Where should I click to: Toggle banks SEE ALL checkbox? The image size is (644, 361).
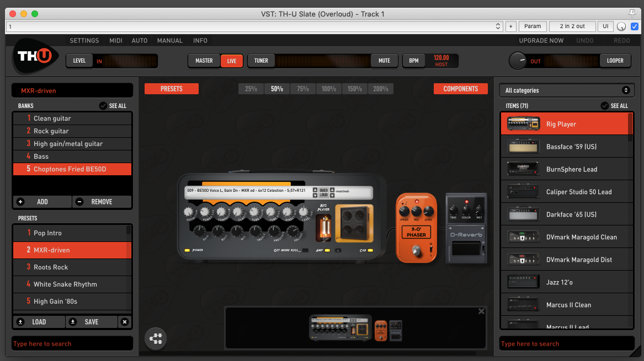103,106
